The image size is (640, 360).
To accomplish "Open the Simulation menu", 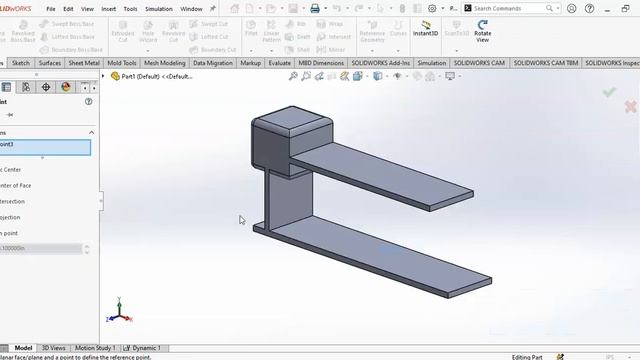I will coord(159,9).
